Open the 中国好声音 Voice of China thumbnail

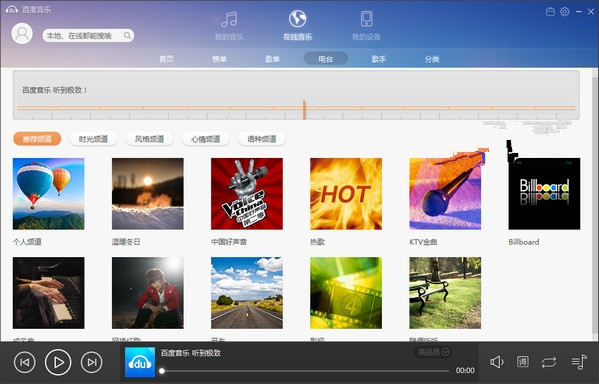247,194
